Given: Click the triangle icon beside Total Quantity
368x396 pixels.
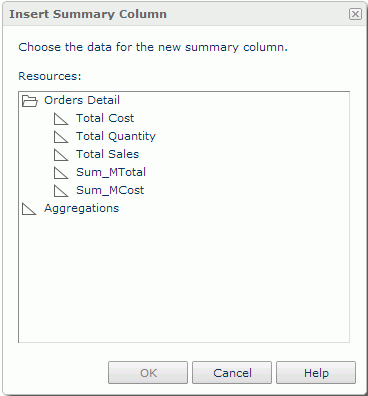Looking at the screenshot, I should pos(61,137).
